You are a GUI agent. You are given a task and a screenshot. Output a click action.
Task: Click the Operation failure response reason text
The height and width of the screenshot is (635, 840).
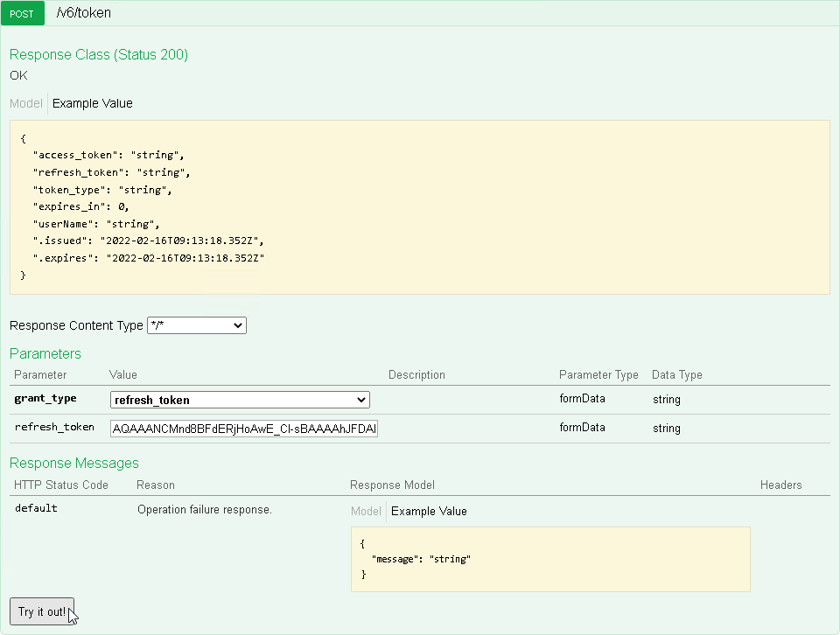click(x=205, y=509)
